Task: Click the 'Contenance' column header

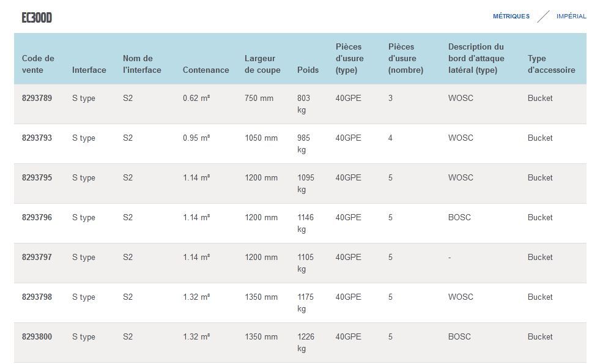Action: 206,70
